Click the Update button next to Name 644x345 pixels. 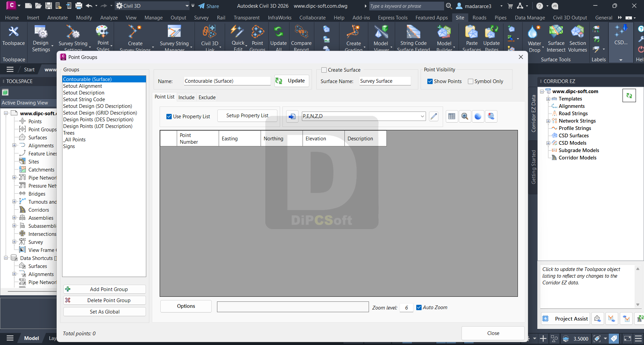pyautogui.click(x=292, y=81)
